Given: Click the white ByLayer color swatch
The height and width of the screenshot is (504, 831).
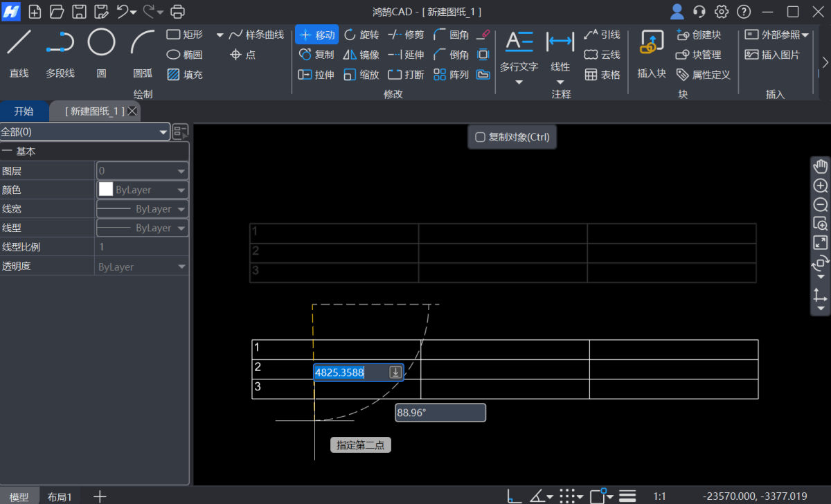Looking at the screenshot, I should pos(106,189).
